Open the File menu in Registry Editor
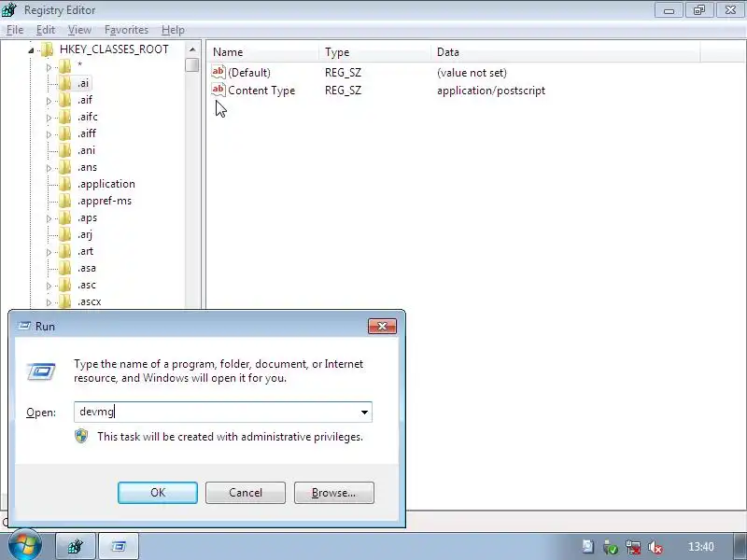 (15, 30)
